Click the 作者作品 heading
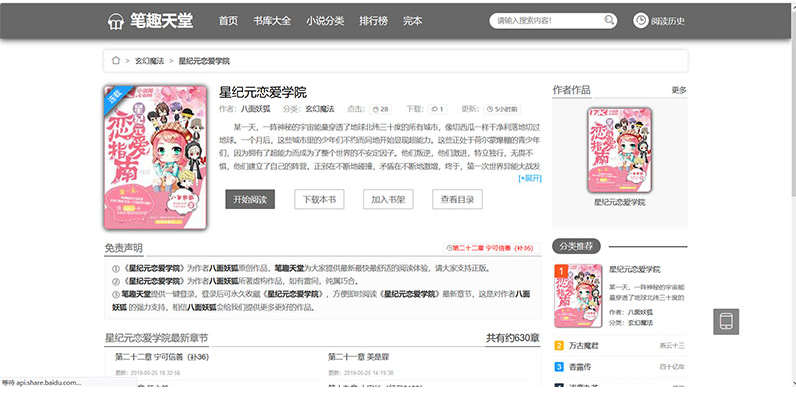796x419 pixels. 572,90
